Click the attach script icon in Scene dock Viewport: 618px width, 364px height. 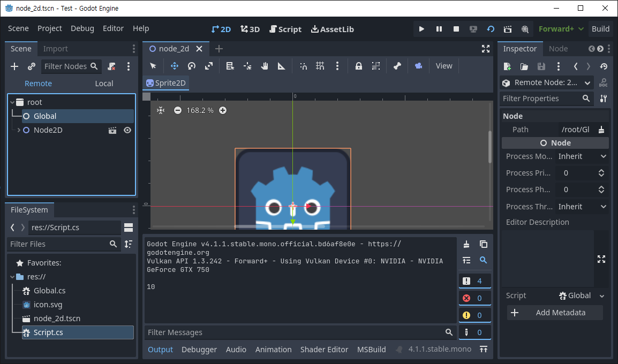[x=112, y=66]
